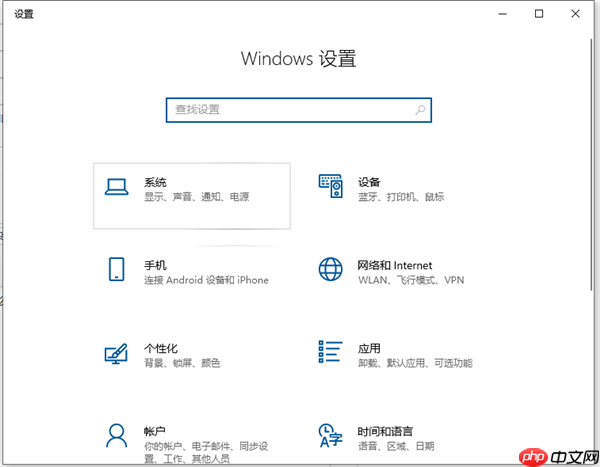Open the Apps list icon
Image resolution: width=600 pixels, height=467 pixels.
pyautogui.click(x=331, y=352)
